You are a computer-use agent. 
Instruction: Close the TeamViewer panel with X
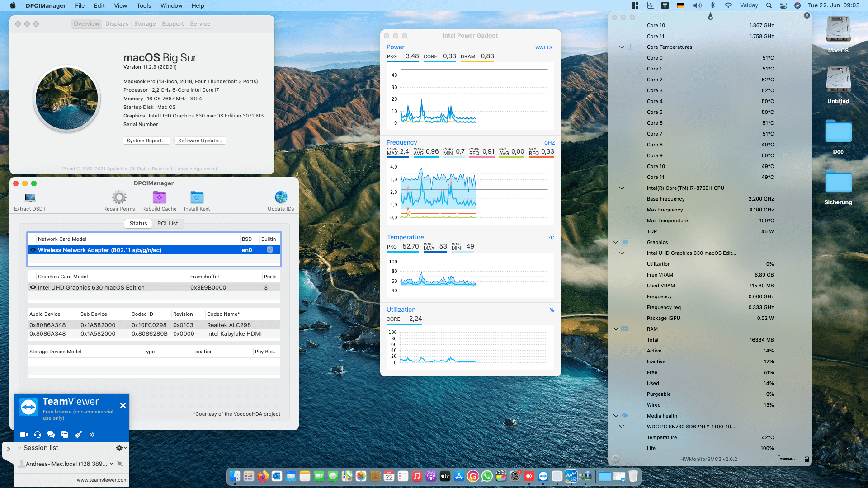pyautogui.click(x=123, y=405)
